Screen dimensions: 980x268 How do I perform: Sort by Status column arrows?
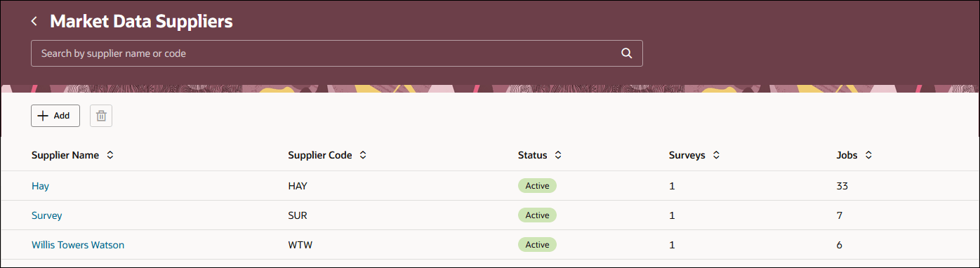(x=558, y=155)
